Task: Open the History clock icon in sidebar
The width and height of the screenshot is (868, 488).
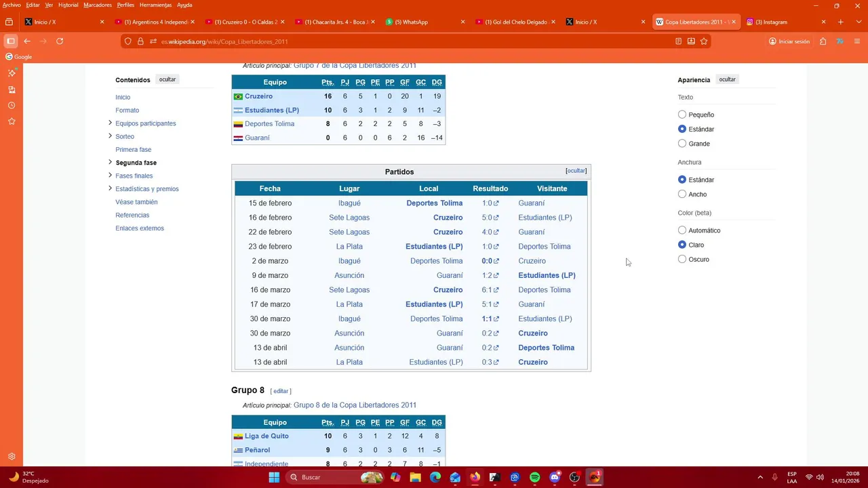Action: [12, 105]
